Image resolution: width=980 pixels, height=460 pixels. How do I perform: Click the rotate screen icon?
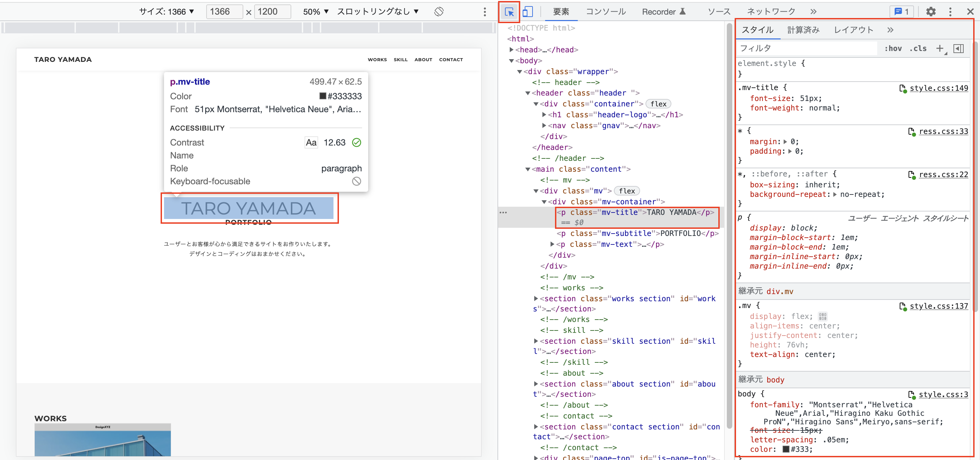(439, 12)
